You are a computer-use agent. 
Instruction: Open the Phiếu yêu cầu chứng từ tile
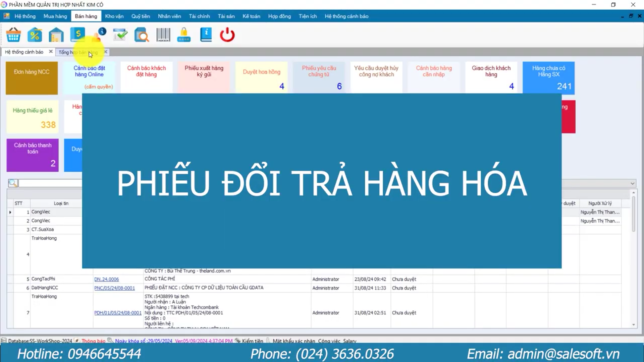[x=319, y=77]
